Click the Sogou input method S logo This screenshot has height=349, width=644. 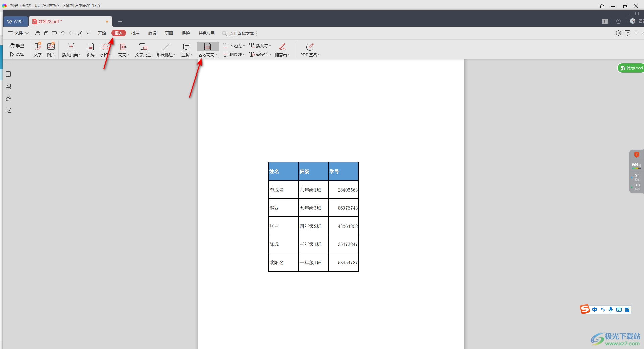point(585,309)
